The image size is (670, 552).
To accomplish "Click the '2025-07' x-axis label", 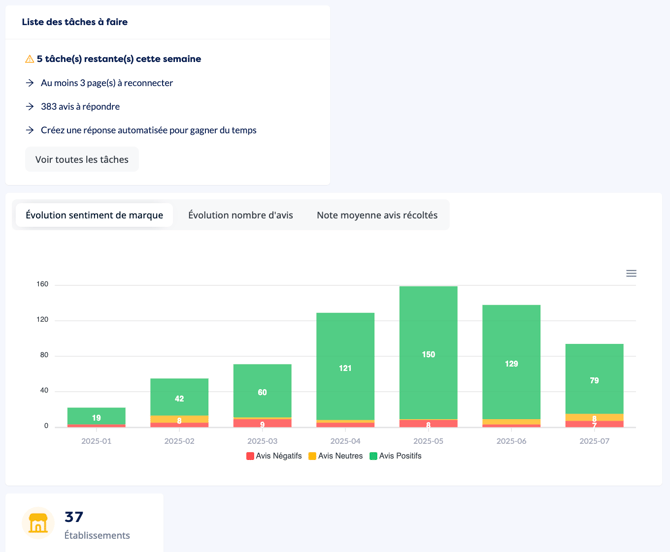I will (x=594, y=441).
